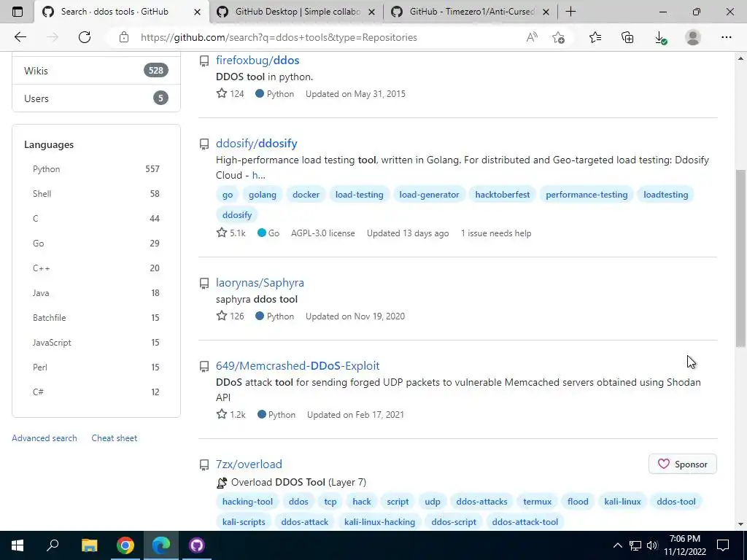Open 7zx/overload repository
This screenshot has width=747, height=560.
coord(249,464)
